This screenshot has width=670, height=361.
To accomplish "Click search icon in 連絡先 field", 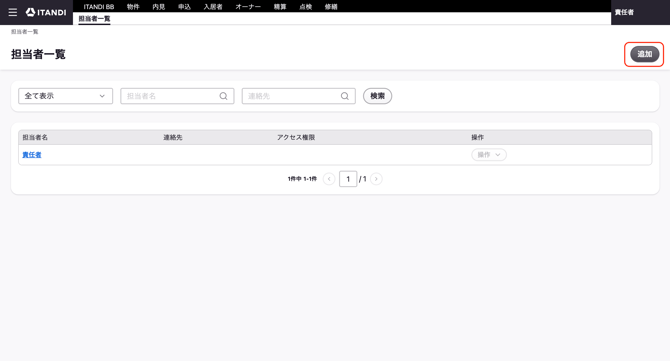I will point(345,96).
